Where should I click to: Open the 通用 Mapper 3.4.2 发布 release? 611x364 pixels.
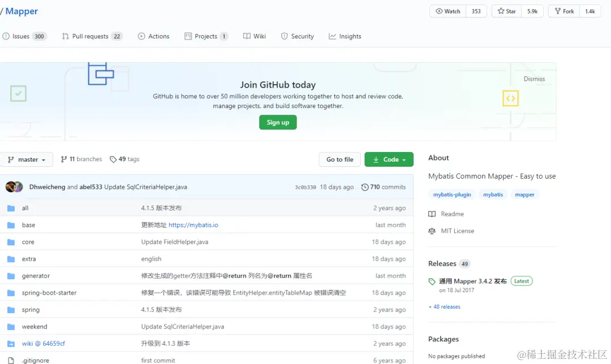click(472, 281)
